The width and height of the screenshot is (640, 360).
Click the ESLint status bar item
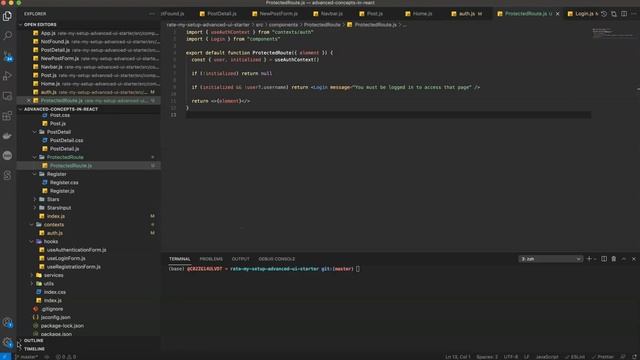pos(574,357)
